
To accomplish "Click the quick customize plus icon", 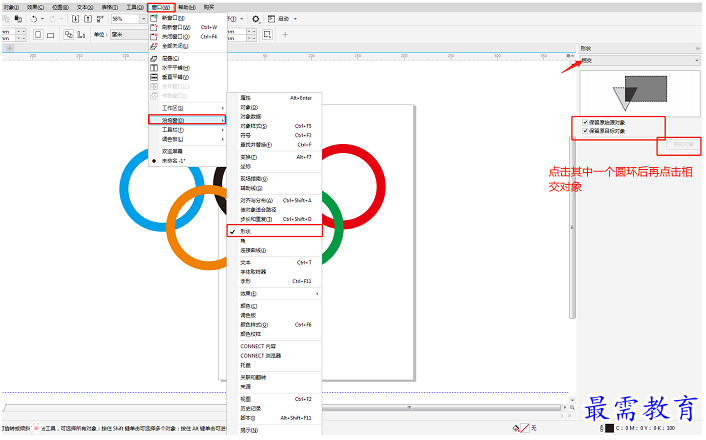I will tap(285, 35).
